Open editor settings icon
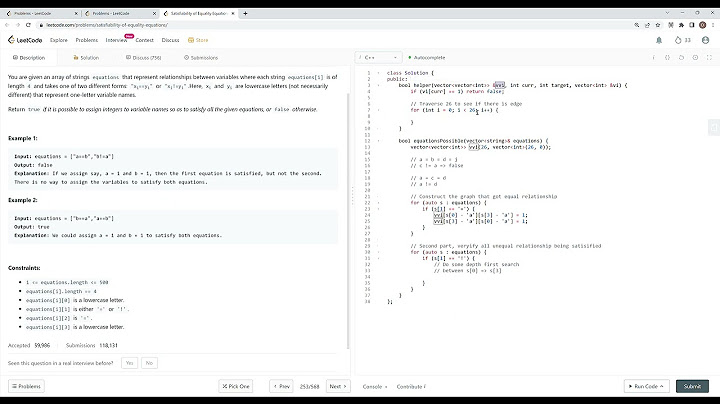 pyautogui.click(x=695, y=57)
